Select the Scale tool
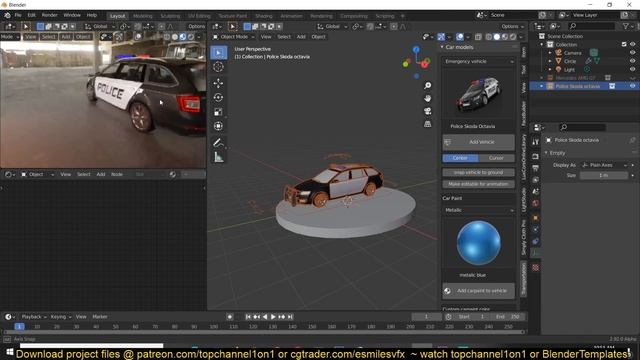The width and height of the screenshot is (640, 360). [x=218, y=112]
